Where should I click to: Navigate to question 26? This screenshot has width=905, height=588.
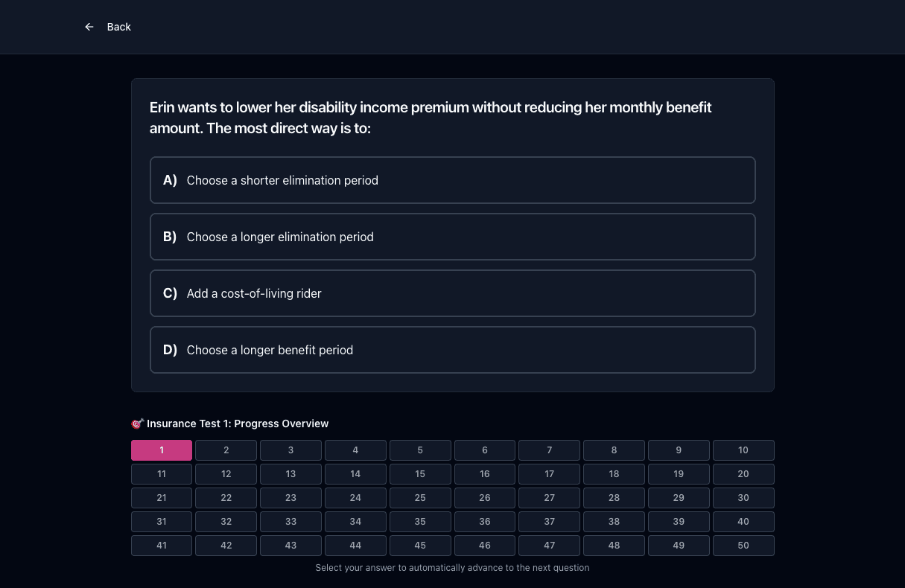click(485, 498)
